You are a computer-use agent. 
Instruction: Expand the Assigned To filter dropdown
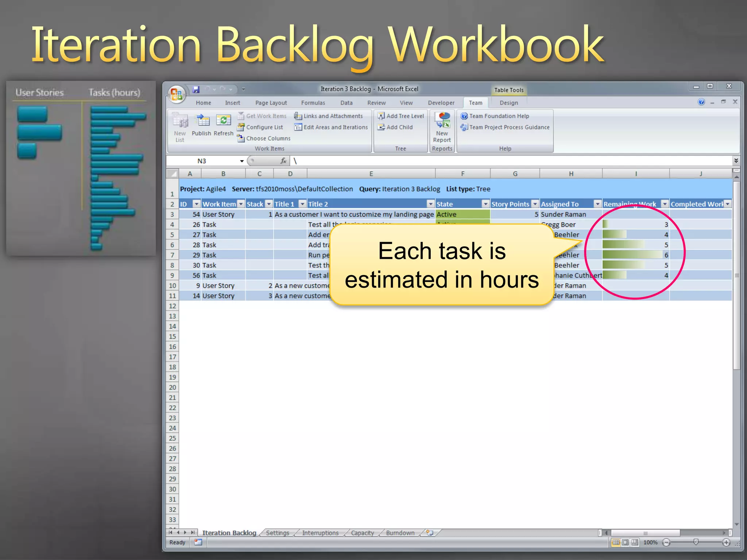point(597,204)
